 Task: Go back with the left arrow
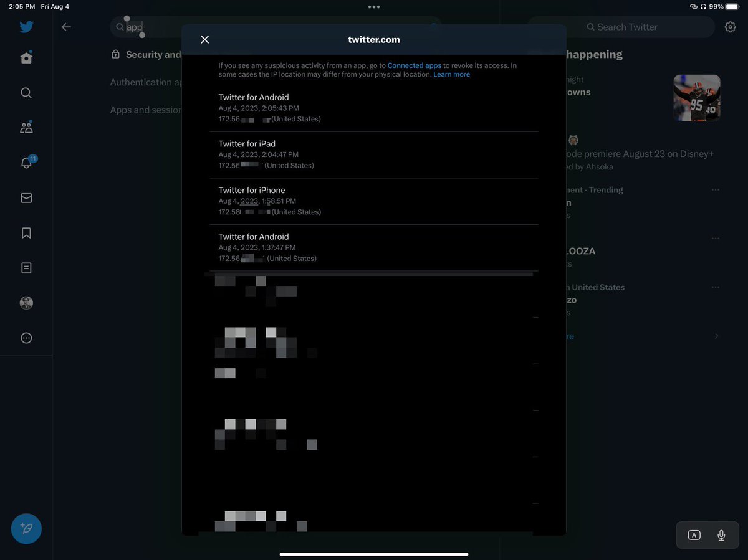pyautogui.click(x=66, y=27)
